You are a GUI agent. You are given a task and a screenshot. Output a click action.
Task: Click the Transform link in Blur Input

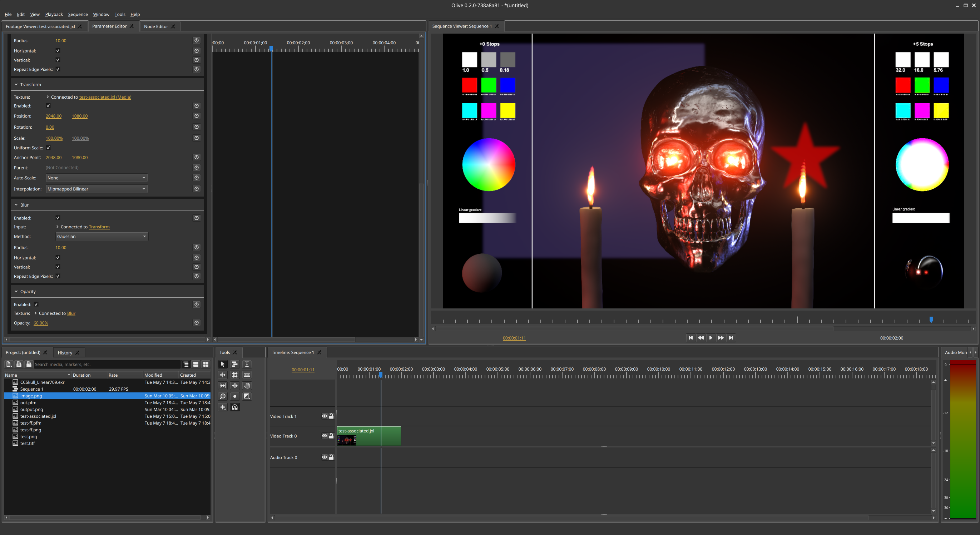pyautogui.click(x=99, y=227)
